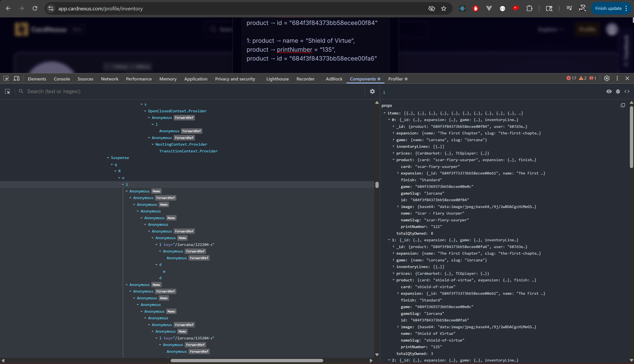Expand the image base64 under Scar product
Screen dimensions: 634x364
point(398,206)
